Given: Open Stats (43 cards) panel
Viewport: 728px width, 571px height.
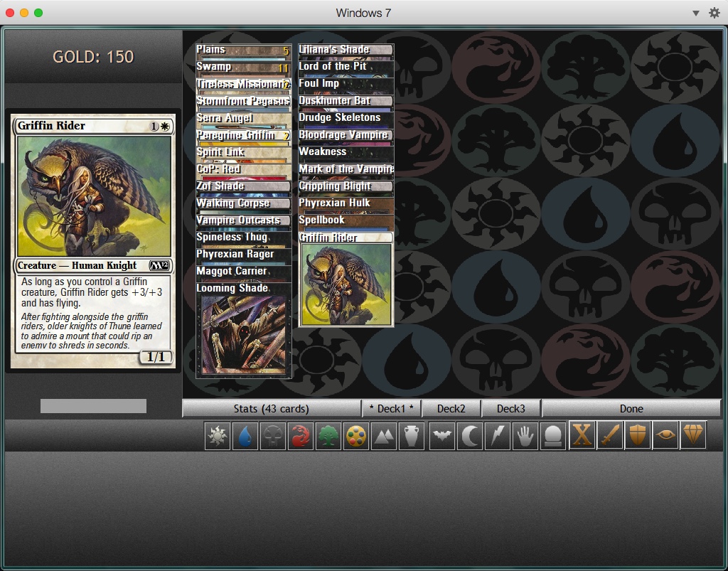Looking at the screenshot, I should (271, 408).
